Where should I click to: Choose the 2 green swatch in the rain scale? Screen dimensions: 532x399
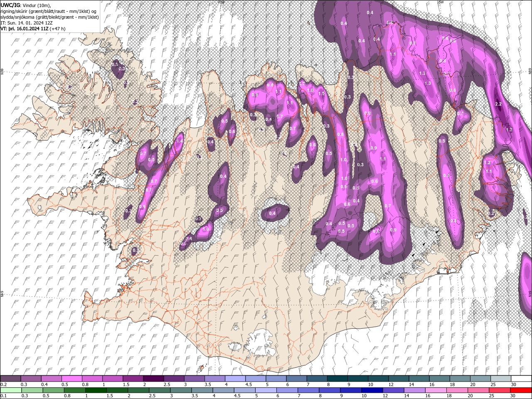[x=138, y=390]
